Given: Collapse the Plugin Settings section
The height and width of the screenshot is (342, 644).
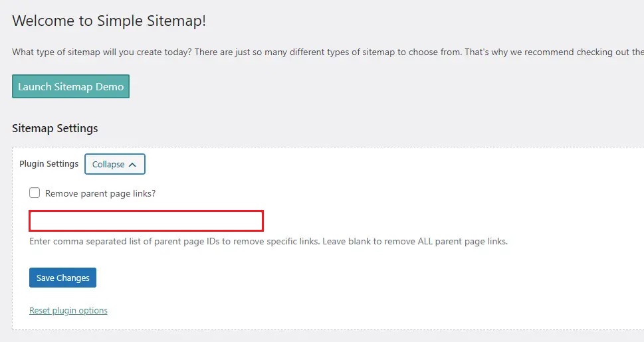Looking at the screenshot, I should (x=114, y=164).
